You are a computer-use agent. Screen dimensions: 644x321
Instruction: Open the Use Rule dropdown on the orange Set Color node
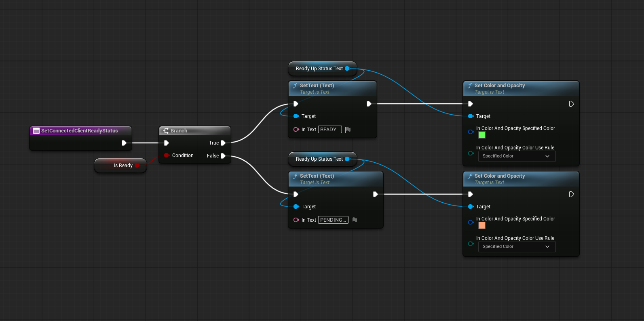(516, 247)
